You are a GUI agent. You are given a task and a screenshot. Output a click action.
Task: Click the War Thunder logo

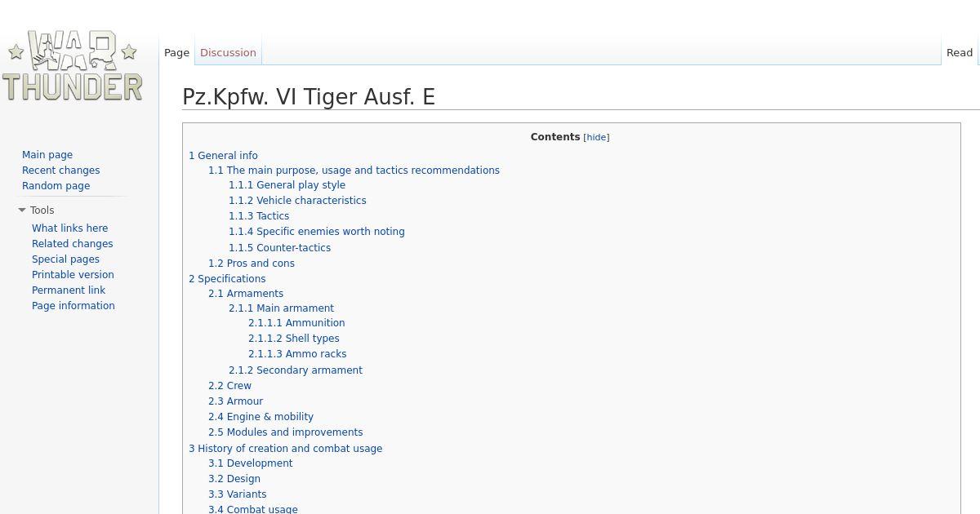pyautogui.click(x=73, y=66)
